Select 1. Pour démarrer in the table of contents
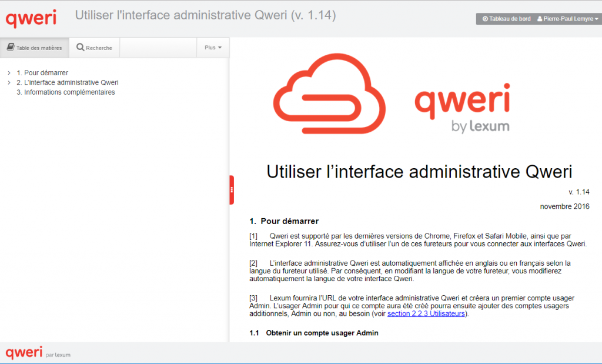This screenshot has width=602, height=364. pyautogui.click(x=42, y=73)
